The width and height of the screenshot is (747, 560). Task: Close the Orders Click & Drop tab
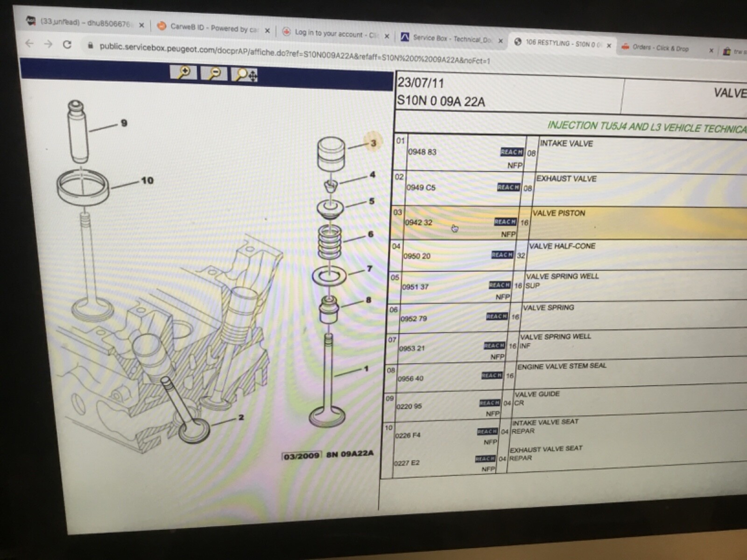(x=711, y=50)
